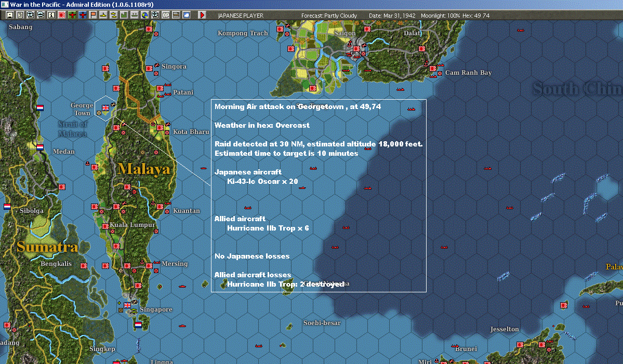Select the Japanese base flag at Cam Ranh Bay

[x=433, y=68]
